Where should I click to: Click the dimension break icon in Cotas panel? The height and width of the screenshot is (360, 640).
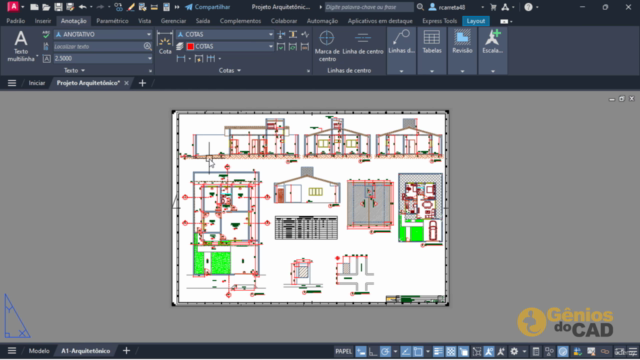coord(281,34)
